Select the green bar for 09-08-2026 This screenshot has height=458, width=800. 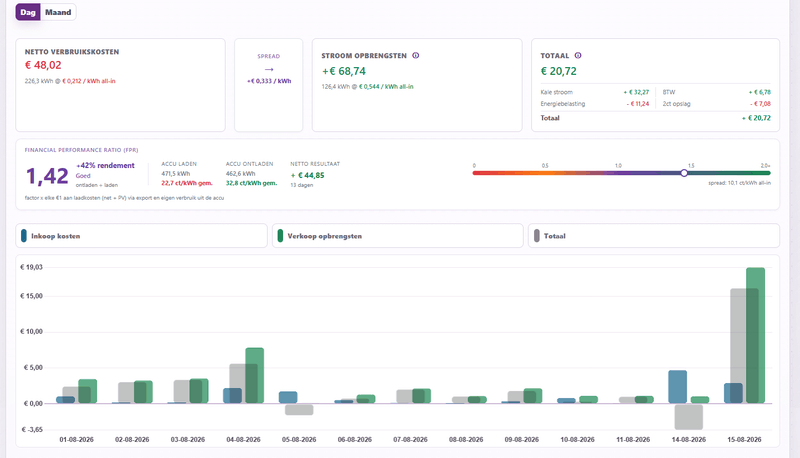pos(533,396)
